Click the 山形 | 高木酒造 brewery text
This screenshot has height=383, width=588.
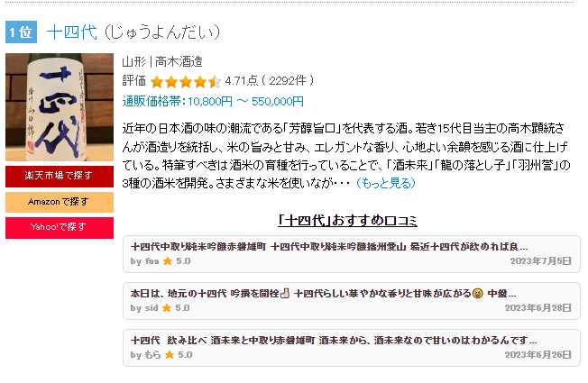tap(162, 61)
